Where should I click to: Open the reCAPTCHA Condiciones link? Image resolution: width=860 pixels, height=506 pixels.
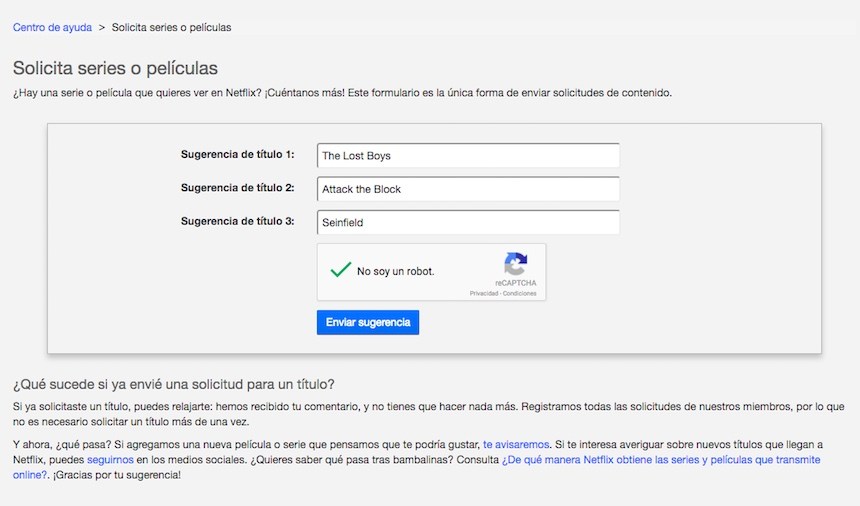point(520,294)
